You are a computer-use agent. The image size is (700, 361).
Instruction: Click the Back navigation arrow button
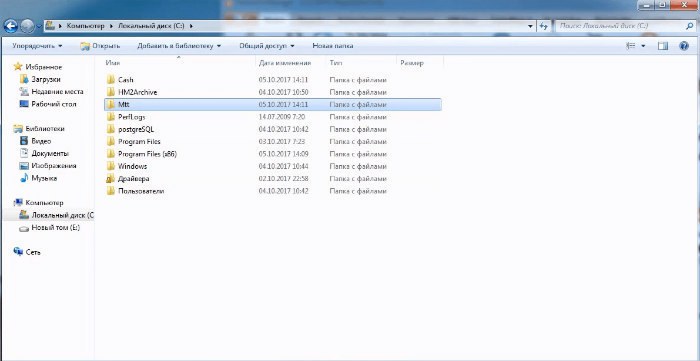[11, 26]
